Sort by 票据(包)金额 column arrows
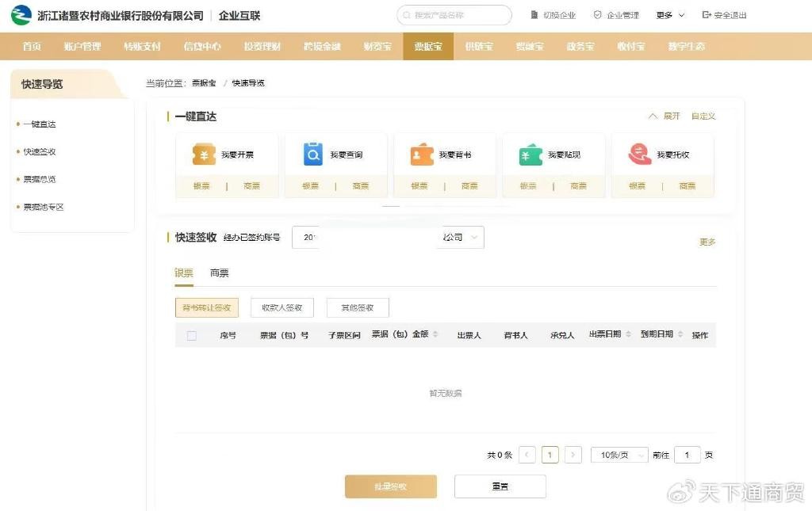 tap(435, 335)
